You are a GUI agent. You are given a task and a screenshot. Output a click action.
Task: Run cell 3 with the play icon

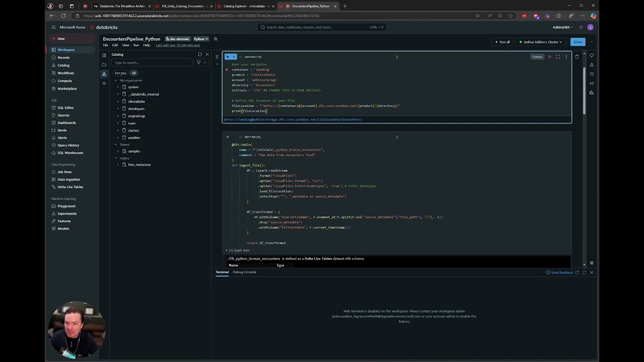pyautogui.click(x=227, y=137)
